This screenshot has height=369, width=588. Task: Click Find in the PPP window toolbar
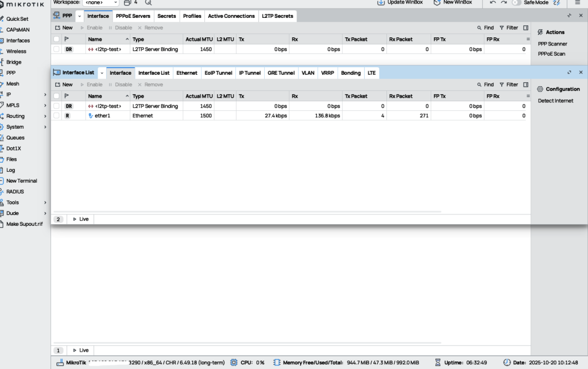pos(485,28)
